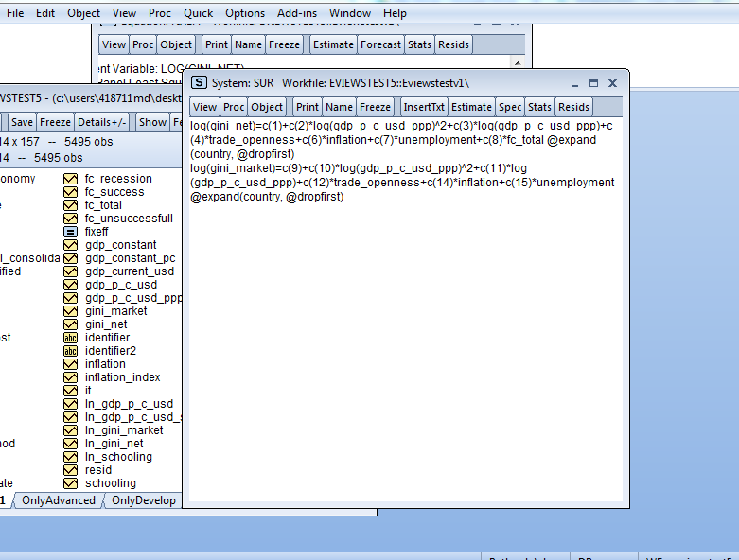
Task: Open the Window menu
Action: click(x=350, y=13)
